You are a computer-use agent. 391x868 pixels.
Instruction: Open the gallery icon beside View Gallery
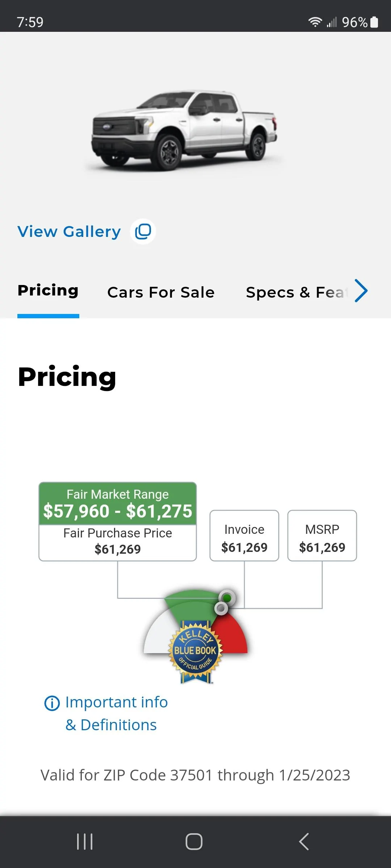coord(143,231)
